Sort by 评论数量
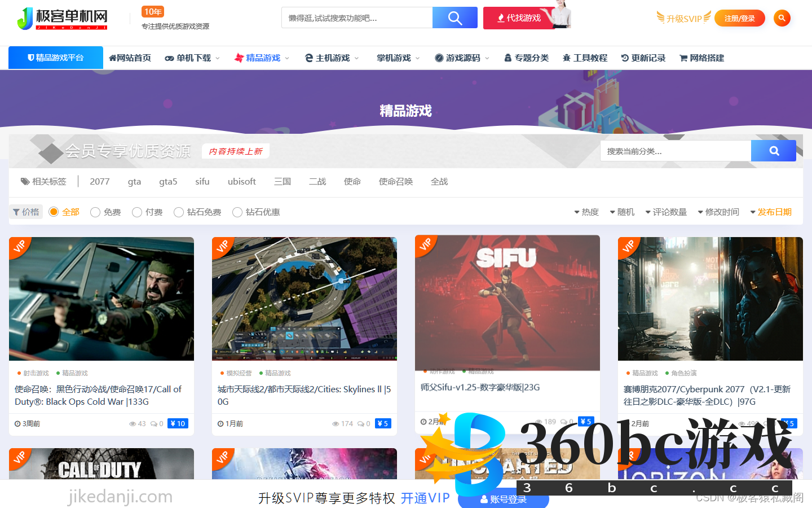The height and width of the screenshot is (508, 812). click(666, 212)
